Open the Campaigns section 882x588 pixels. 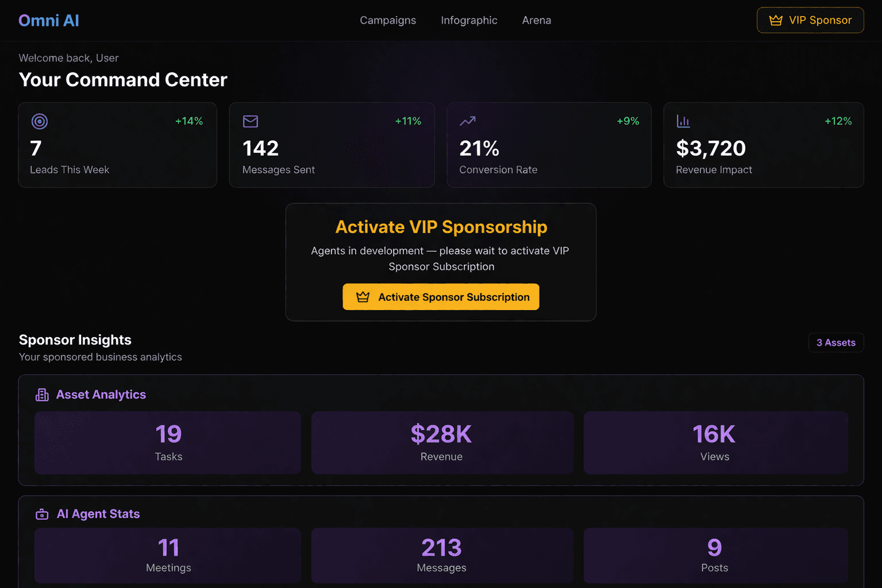pos(388,20)
